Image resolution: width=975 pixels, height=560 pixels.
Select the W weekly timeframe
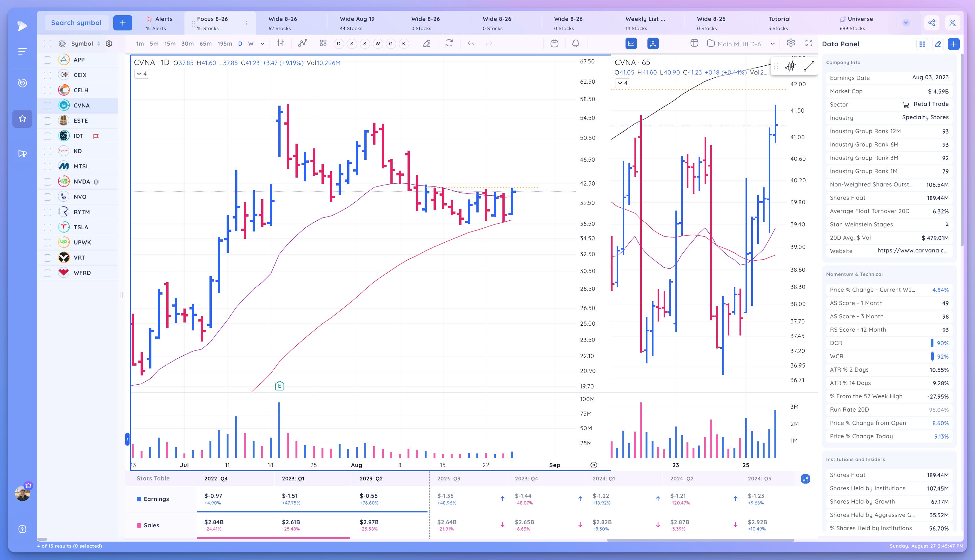tap(251, 43)
